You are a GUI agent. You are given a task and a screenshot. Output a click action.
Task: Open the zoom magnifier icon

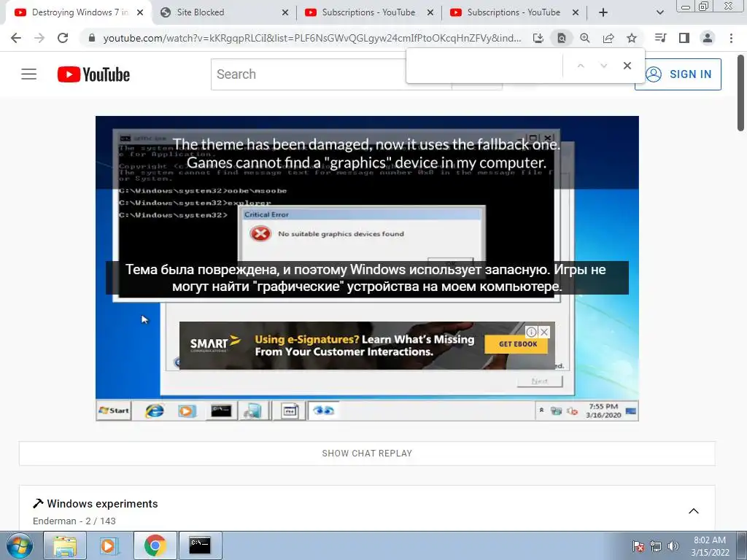585,38
